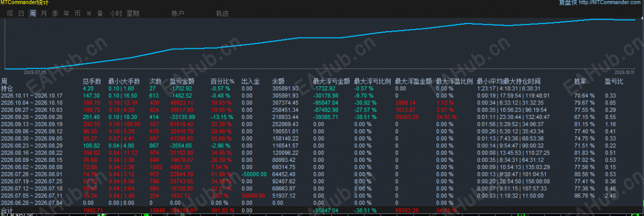Select week row 2026.08.30 ~ 2026.09.05

coord(31,138)
